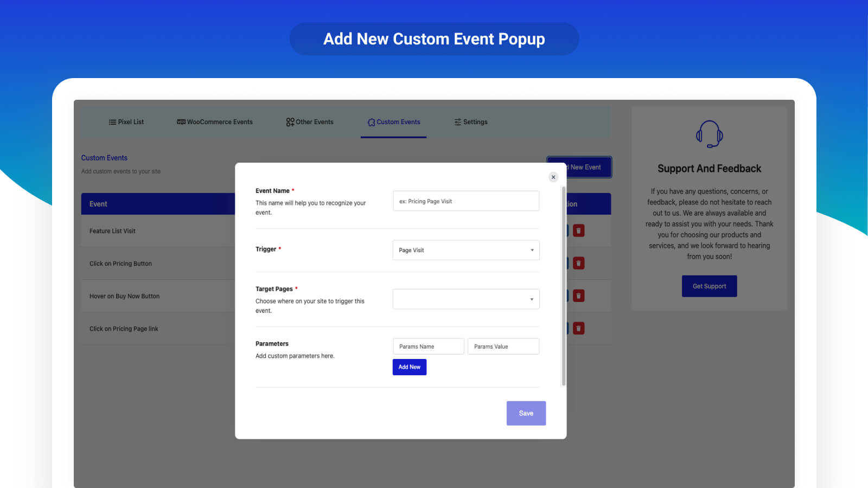Click the delete icon for Hover on Buy Now Button
868x488 pixels.
click(x=578, y=296)
